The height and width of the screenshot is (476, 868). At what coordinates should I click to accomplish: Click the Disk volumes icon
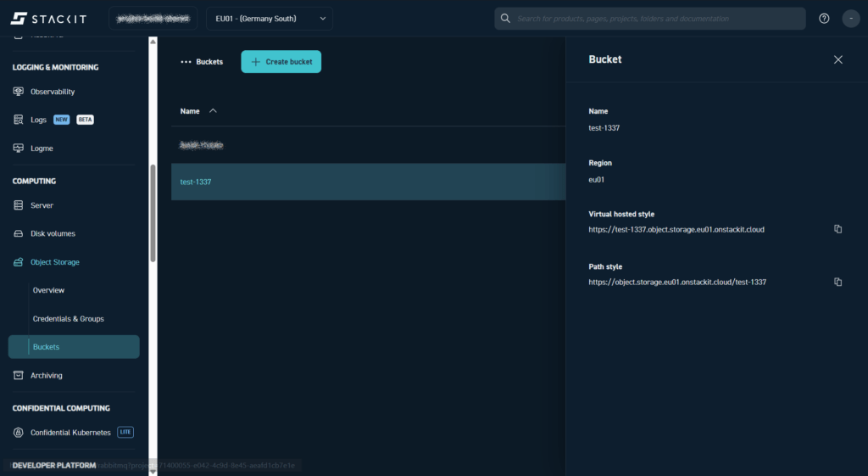19,233
